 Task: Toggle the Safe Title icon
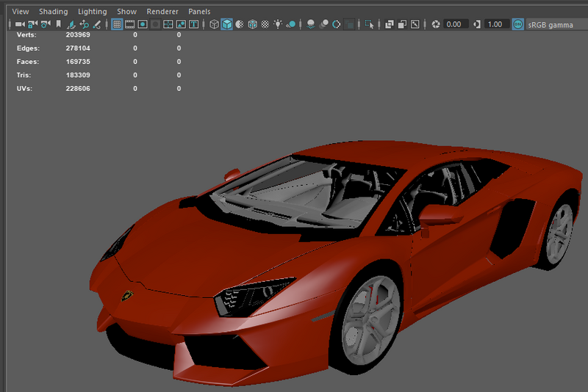click(x=193, y=24)
